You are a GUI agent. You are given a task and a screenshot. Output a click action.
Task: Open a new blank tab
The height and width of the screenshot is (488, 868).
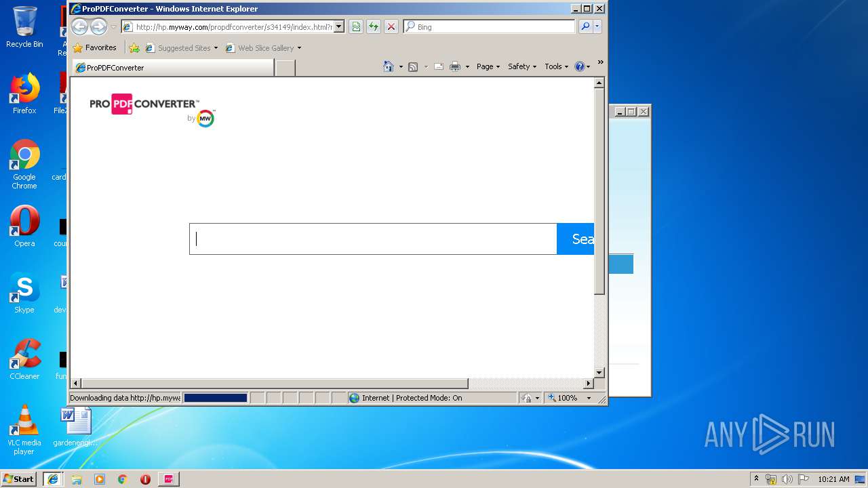click(285, 68)
